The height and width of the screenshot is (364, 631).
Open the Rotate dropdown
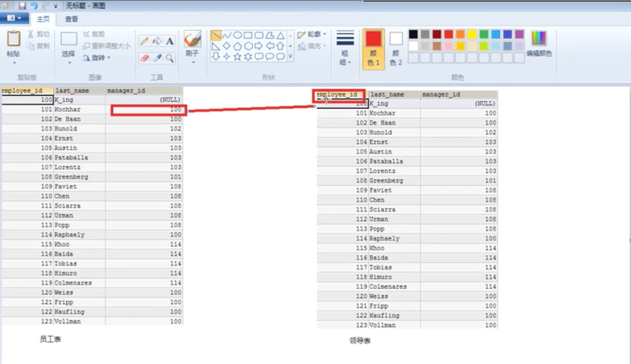[x=96, y=58]
